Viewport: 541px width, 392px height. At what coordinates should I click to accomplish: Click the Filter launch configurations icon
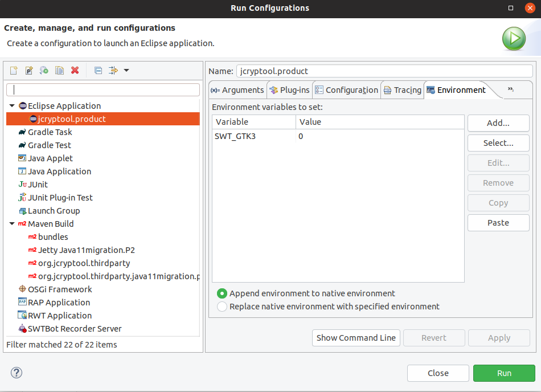coord(113,71)
